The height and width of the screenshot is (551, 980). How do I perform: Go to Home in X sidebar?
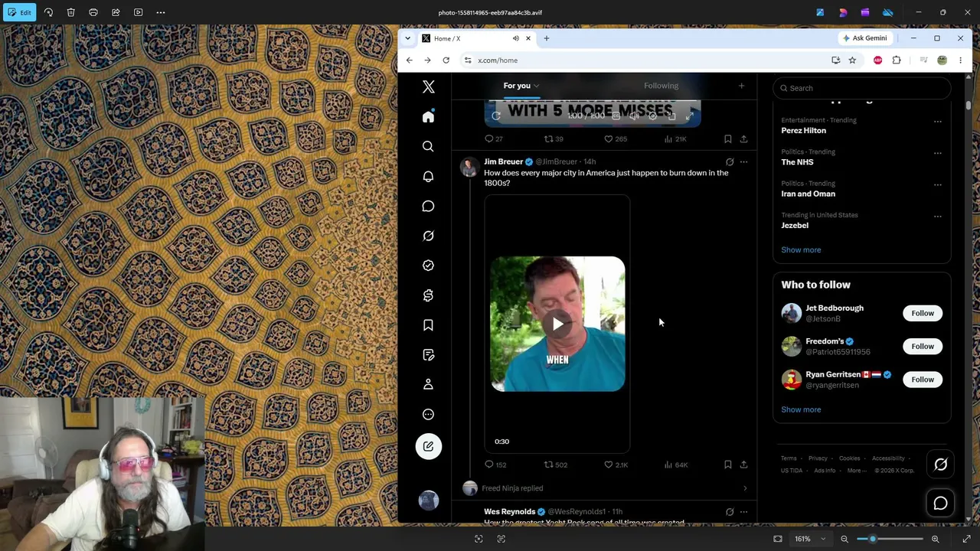pyautogui.click(x=428, y=116)
